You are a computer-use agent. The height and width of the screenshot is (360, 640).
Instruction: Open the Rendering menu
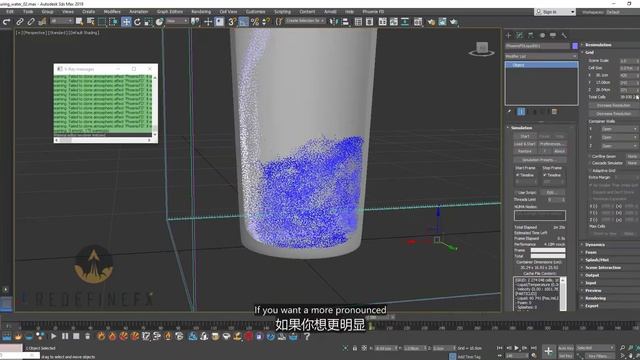tap(201, 11)
